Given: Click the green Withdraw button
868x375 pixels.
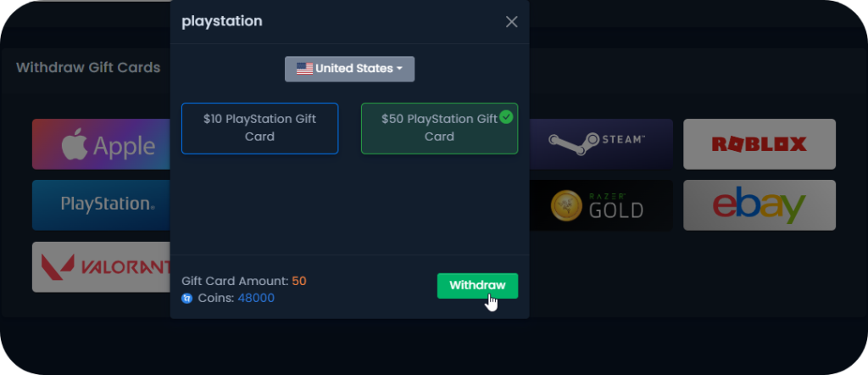Looking at the screenshot, I should pyautogui.click(x=478, y=285).
